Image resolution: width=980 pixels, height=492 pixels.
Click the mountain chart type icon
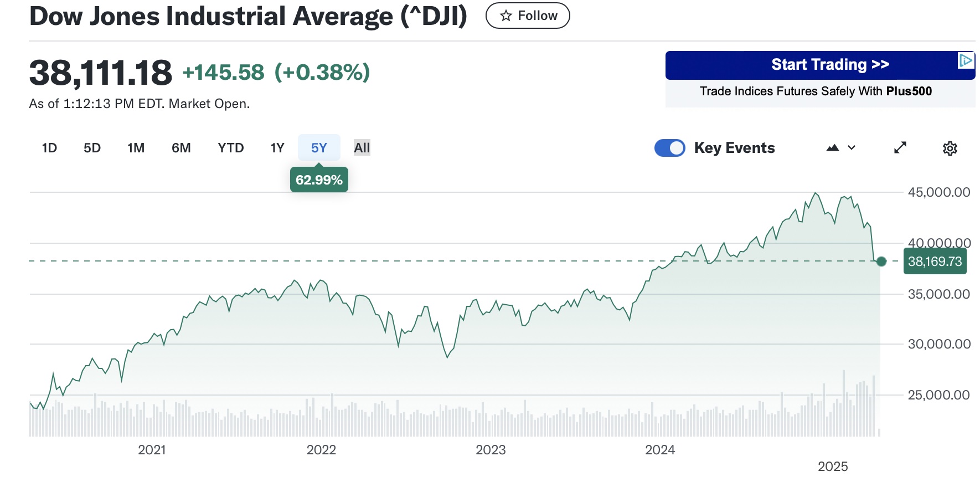pos(832,148)
